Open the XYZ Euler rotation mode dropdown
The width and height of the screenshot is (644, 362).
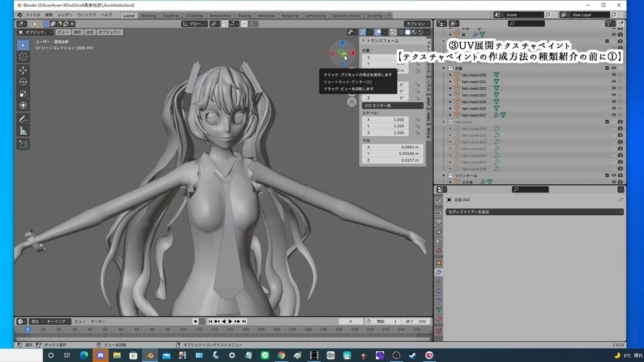pyautogui.click(x=393, y=105)
